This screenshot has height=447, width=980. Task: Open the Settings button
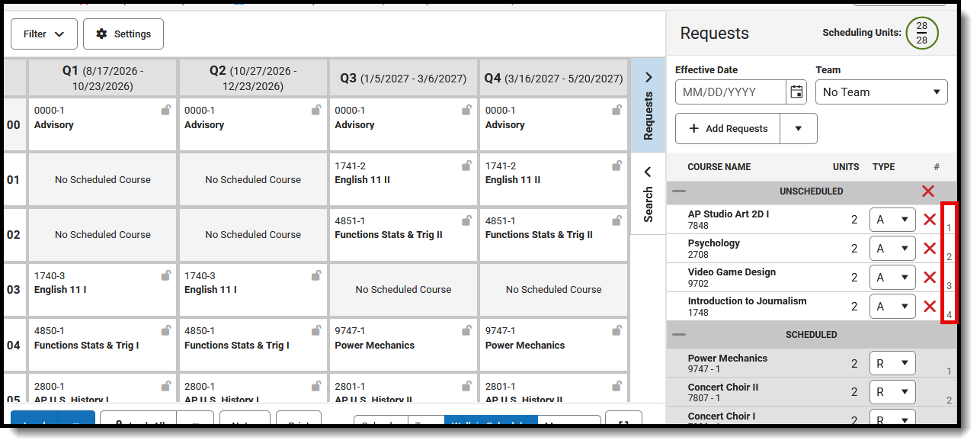[123, 34]
